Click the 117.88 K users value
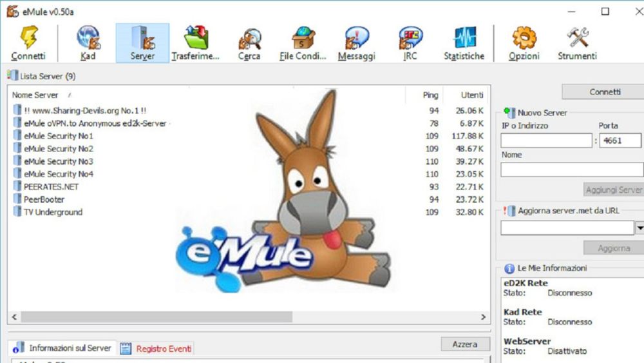The width and height of the screenshot is (644, 363). point(468,135)
